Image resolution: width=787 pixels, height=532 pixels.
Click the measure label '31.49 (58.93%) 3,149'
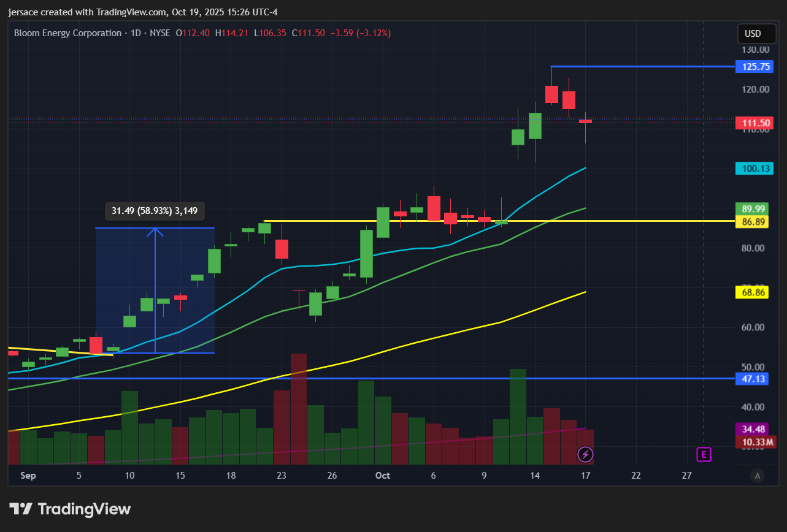(155, 211)
